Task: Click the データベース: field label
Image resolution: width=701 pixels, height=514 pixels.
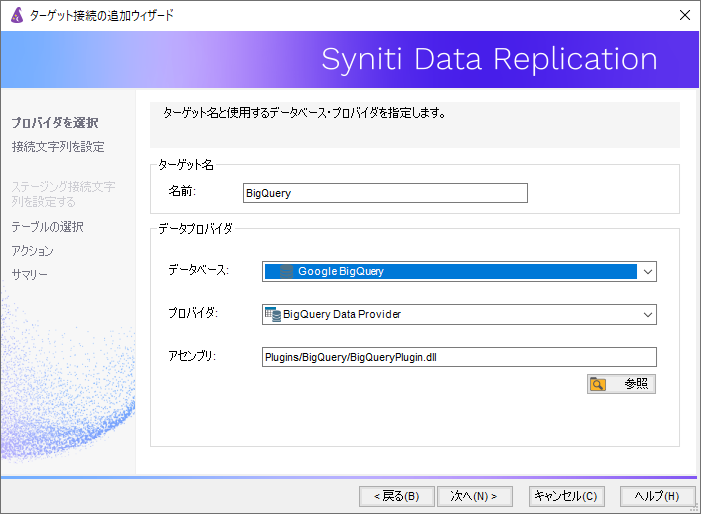Action: 198,270
